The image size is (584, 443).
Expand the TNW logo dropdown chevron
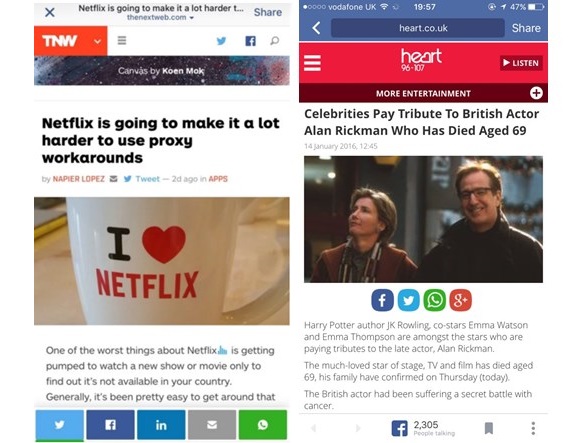(98, 41)
